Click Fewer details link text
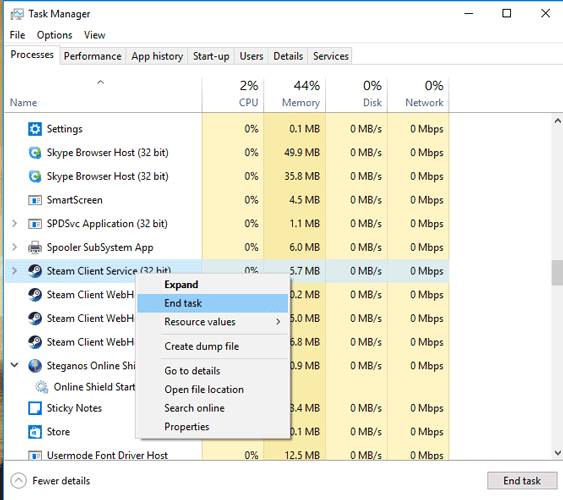 click(x=61, y=481)
